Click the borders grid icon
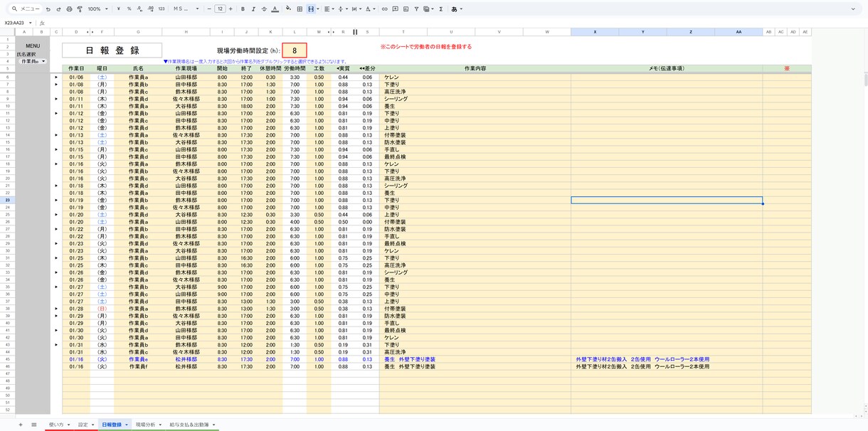This screenshot has width=868, height=431. [x=298, y=9]
